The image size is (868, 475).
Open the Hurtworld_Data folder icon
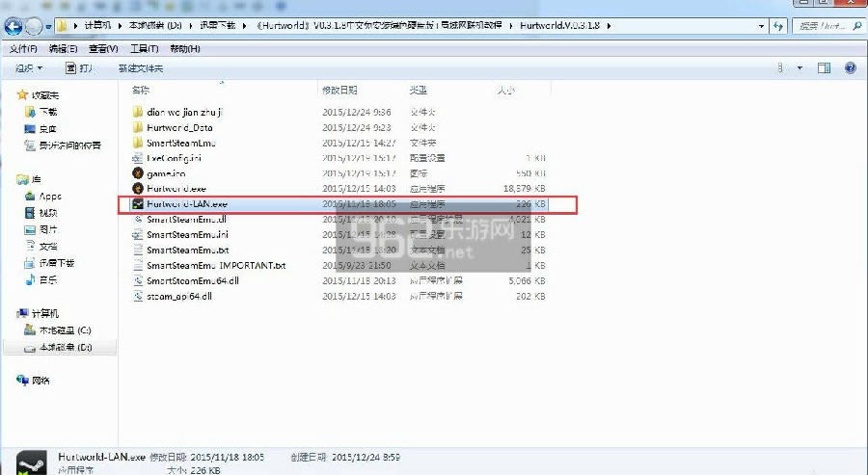tap(138, 127)
